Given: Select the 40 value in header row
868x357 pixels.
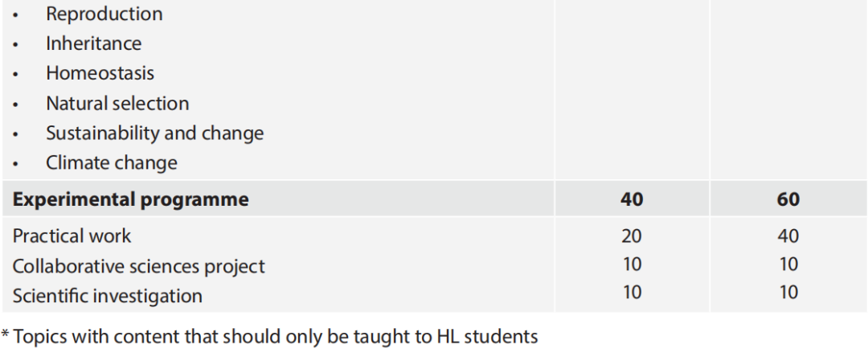Looking at the screenshot, I should [632, 199].
